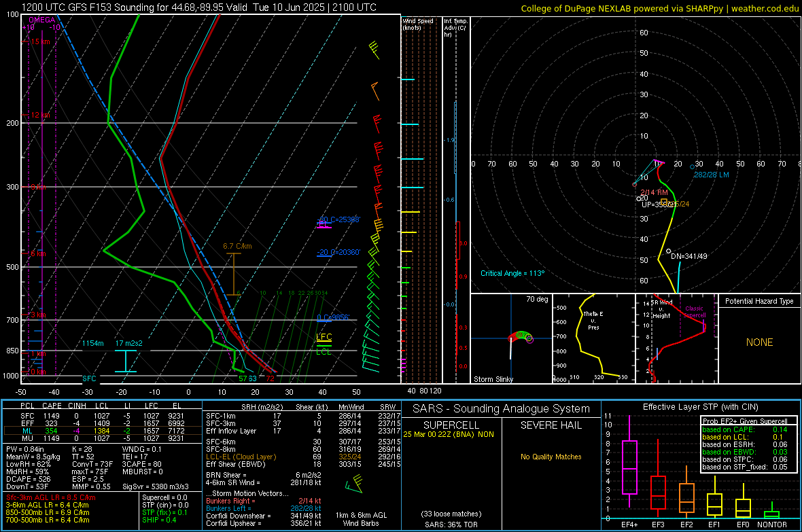Click 'MMP = 0.55' value
802x532 pixels.
tap(91, 486)
